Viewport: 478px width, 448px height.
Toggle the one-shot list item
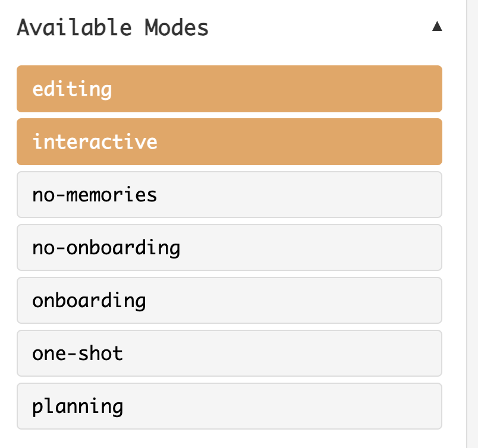(x=229, y=353)
